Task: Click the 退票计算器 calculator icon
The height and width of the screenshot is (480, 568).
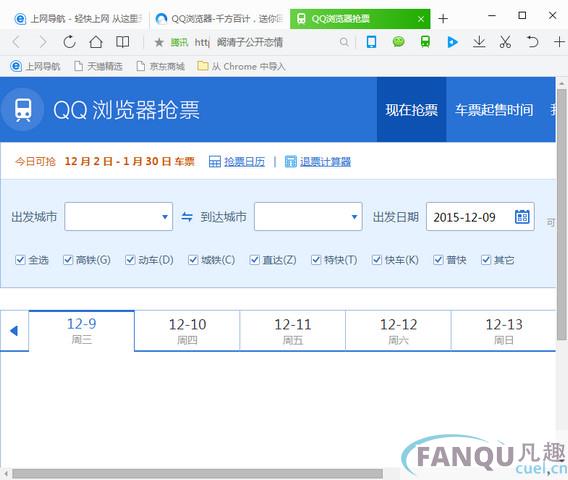Action: tap(291, 162)
